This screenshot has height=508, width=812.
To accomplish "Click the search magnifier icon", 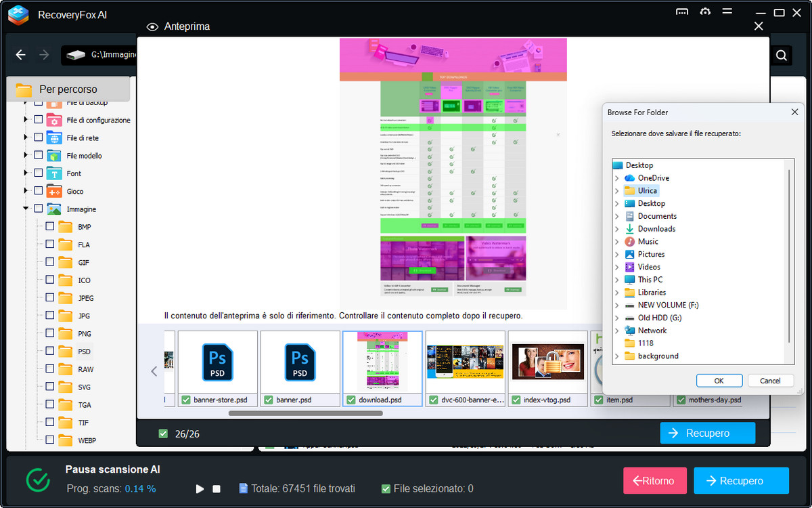I will [x=782, y=56].
